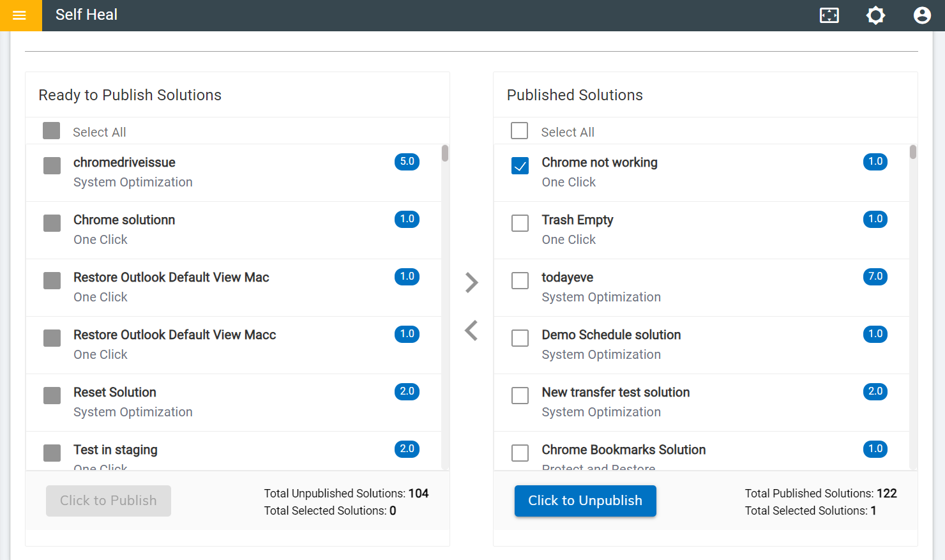
Task: Click left arrow to move solutions to unpublished
Action: [472, 331]
